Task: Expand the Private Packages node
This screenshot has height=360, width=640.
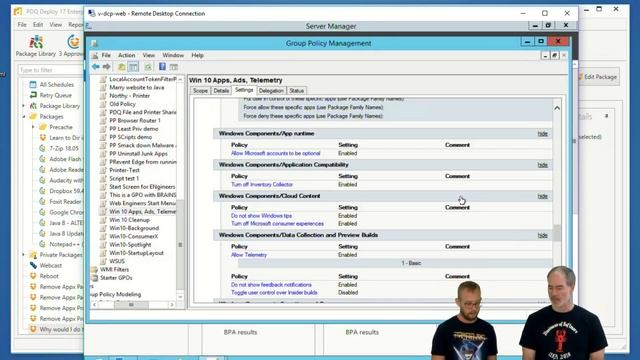Action: (24, 255)
